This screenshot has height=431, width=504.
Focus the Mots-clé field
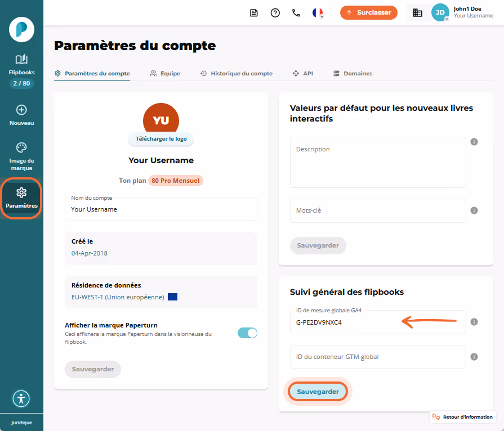click(x=378, y=210)
